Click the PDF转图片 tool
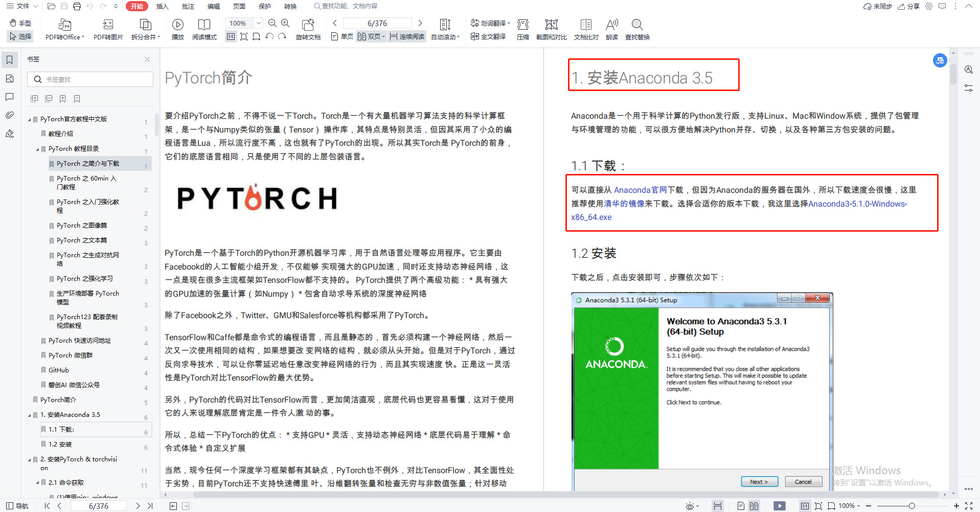 pyautogui.click(x=108, y=30)
